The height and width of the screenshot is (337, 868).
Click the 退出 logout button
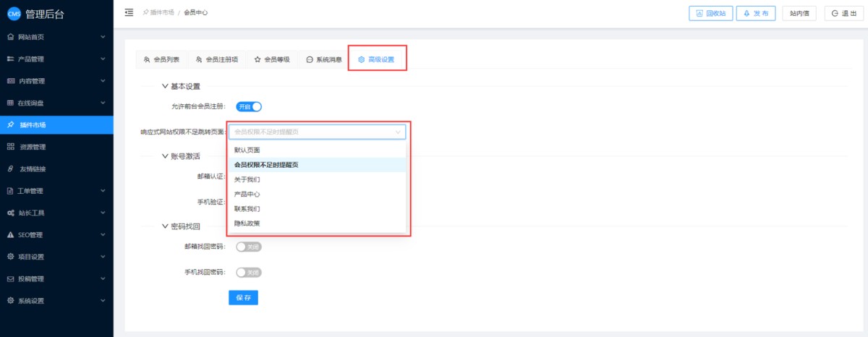point(844,13)
